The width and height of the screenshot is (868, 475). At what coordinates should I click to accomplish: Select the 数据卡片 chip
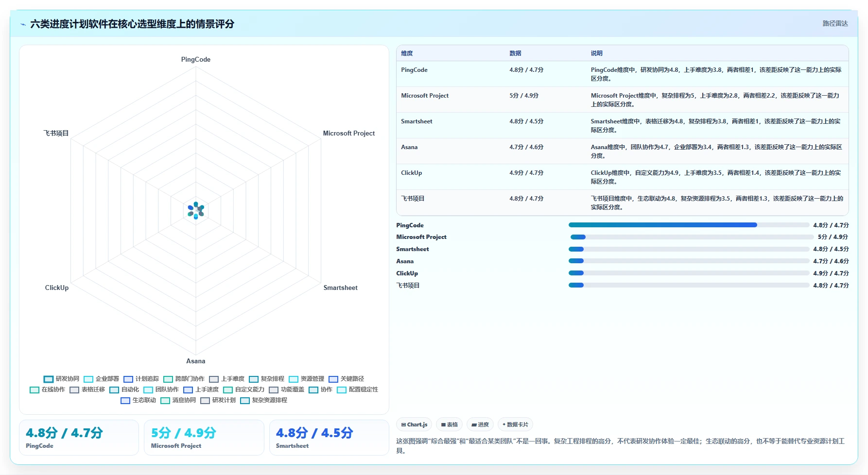coord(515,424)
